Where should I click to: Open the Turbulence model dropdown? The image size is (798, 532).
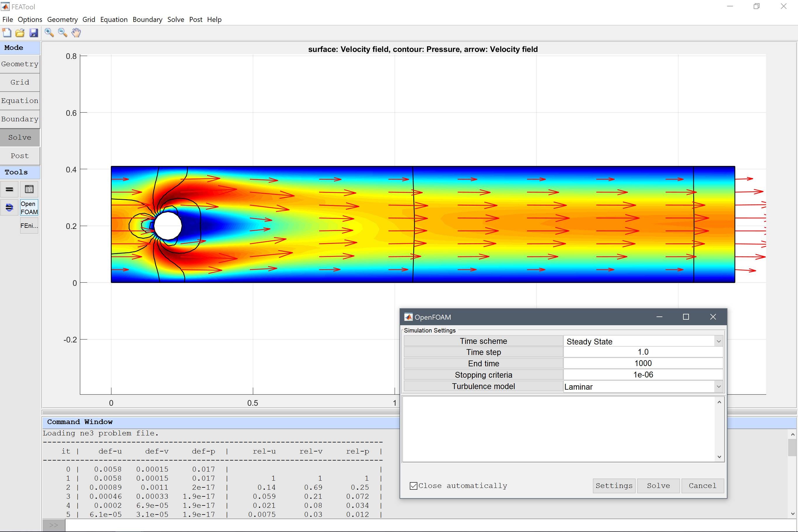[x=718, y=386]
